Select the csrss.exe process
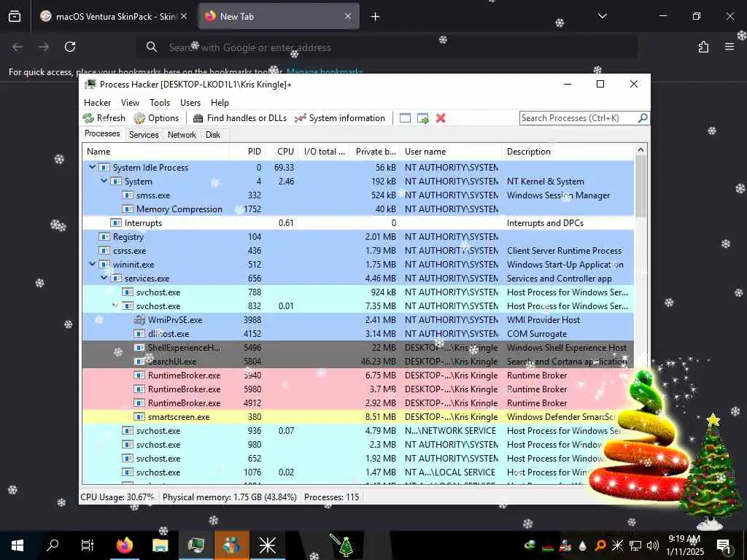Viewport: 747px width, 560px height. (x=357, y=251)
